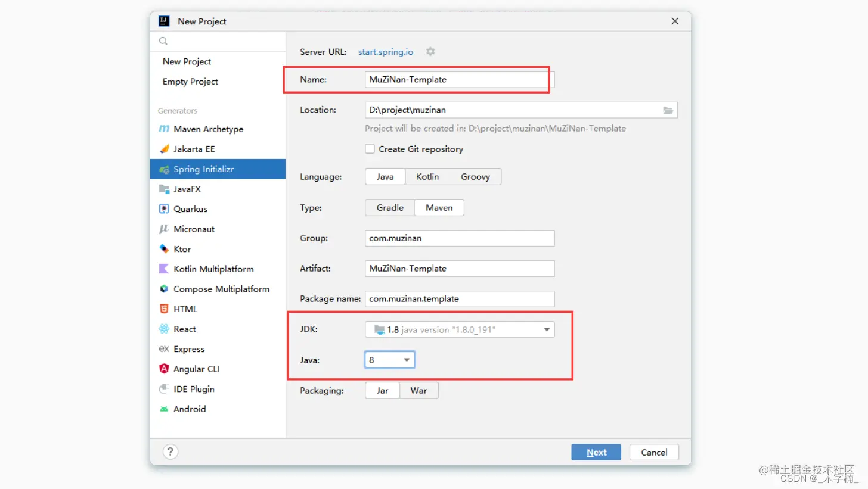Pick the Quarkus generator icon
The height and width of the screenshot is (489, 868).
pos(164,209)
